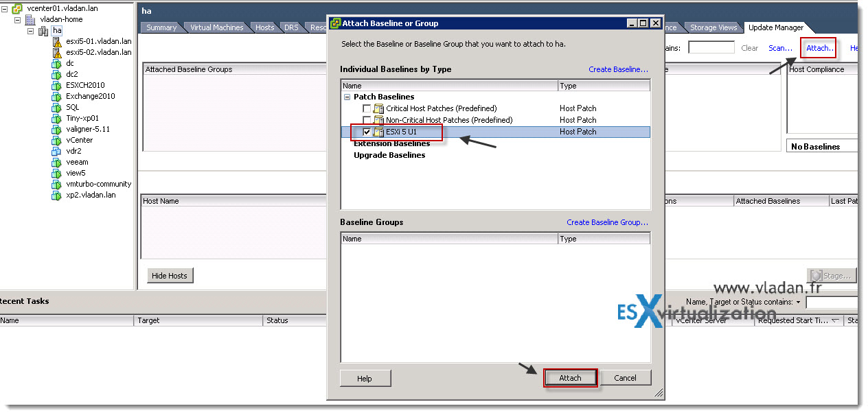Image resolution: width=868 pixels, height=415 pixels.
Task: Click the Clear filter link
Action: pos(750,48)
